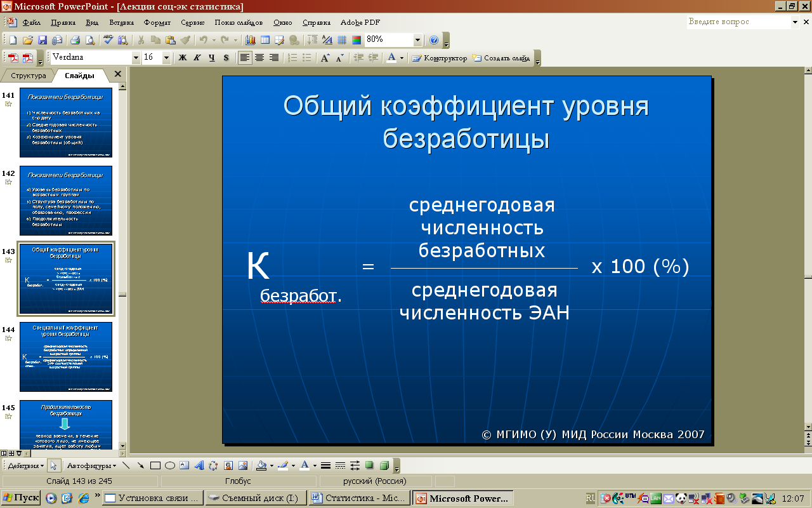The height and width of the screenshot is (508, 812).
Task: Insert a chart using the chart icon
Action: click(x=250, y=39)
